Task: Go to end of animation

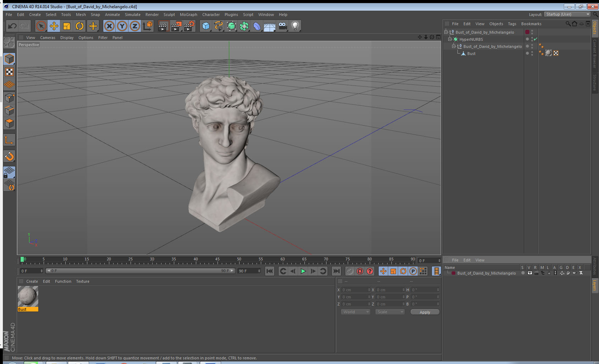Action: (336, 271)
